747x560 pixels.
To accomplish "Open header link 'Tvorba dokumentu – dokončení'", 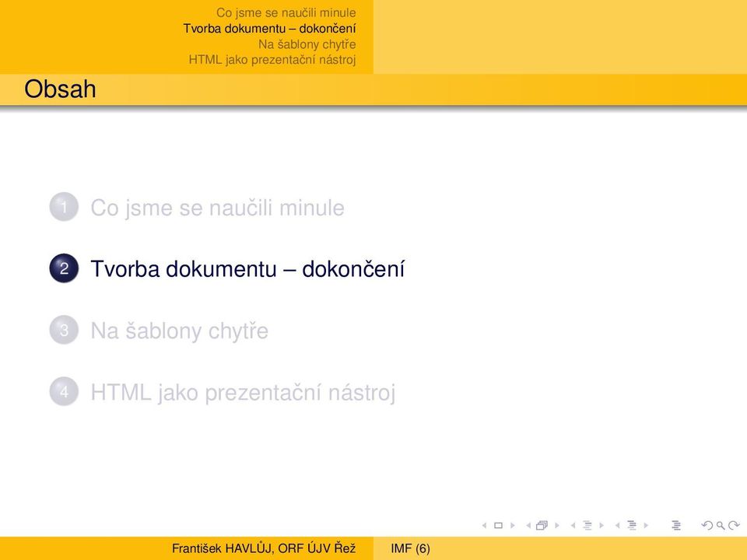I will tap(270, 28).
